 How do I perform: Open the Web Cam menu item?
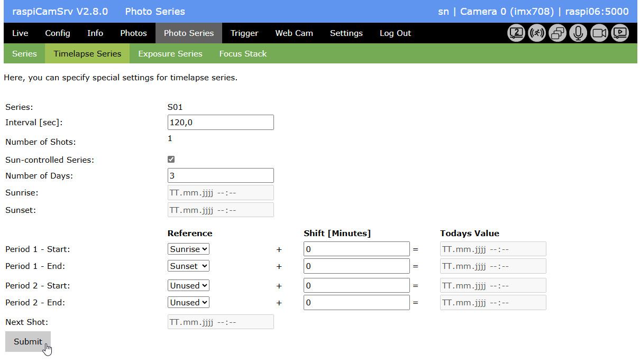294,33
